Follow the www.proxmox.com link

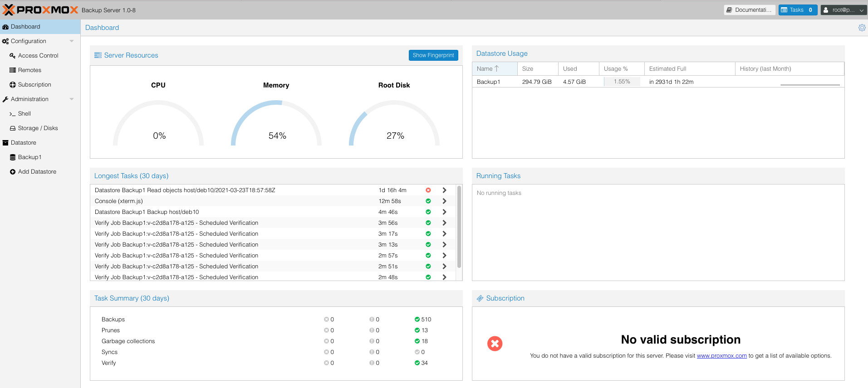[721, 356]
